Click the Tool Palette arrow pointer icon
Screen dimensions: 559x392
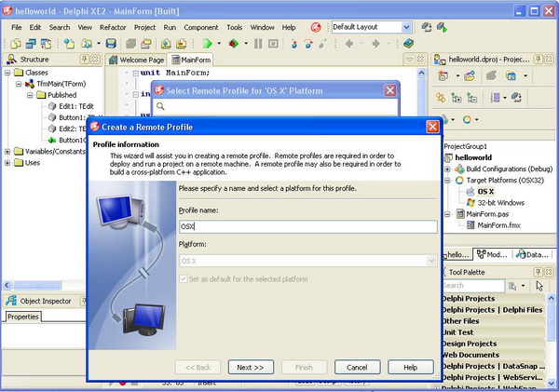[x=539, y=286]
